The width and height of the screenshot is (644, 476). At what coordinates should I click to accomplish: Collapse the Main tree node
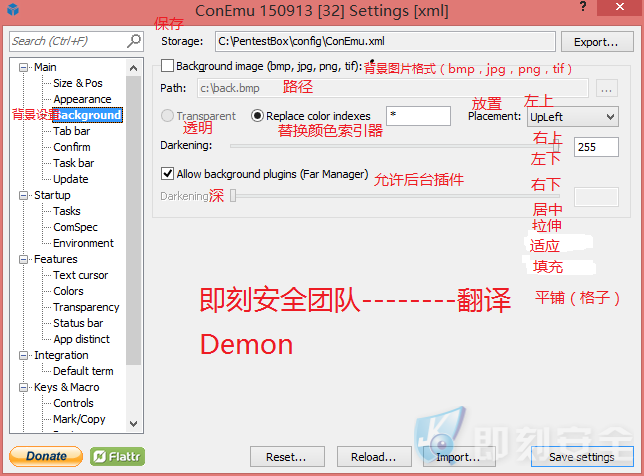point(23,67)
